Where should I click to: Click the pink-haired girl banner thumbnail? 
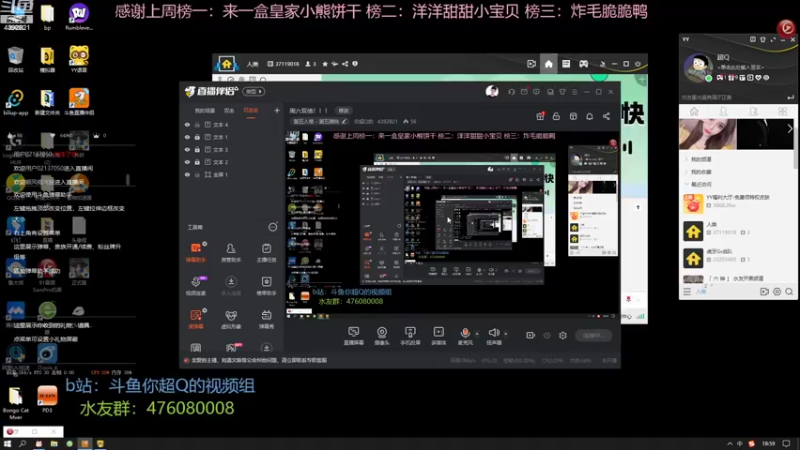[x=707, y=134]
